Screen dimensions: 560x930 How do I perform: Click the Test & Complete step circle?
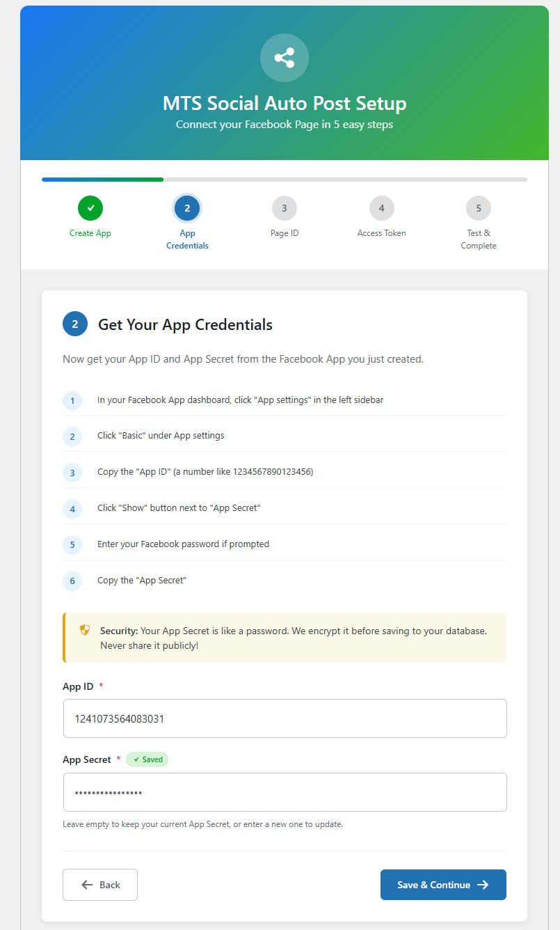coord(479,207)
